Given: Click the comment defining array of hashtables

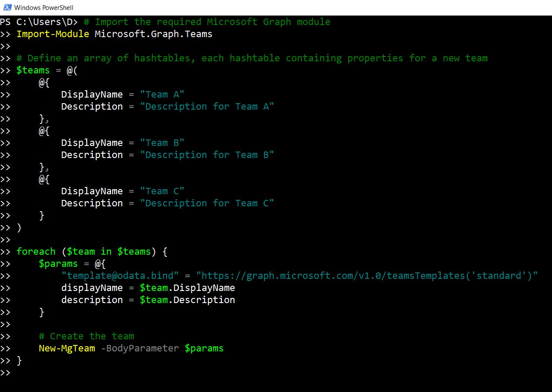Looking at the screenshot, I should point(252,58).
